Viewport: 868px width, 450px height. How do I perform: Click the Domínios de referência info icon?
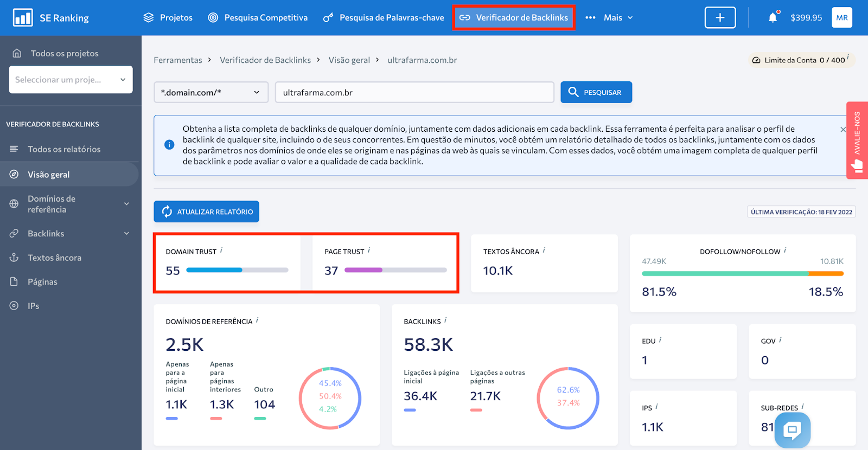coord(257,320)
